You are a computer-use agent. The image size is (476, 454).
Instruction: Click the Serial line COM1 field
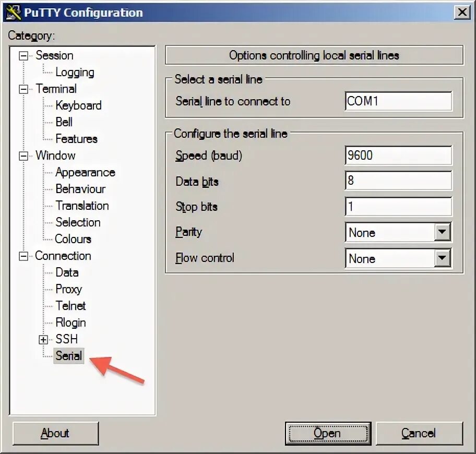398,101
